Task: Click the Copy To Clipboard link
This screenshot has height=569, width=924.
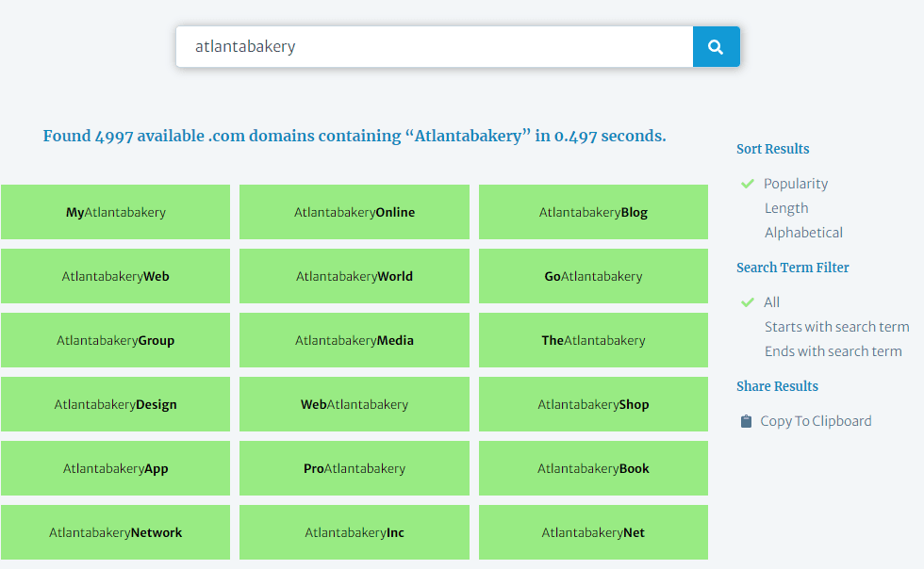Action: pos(815,421)
